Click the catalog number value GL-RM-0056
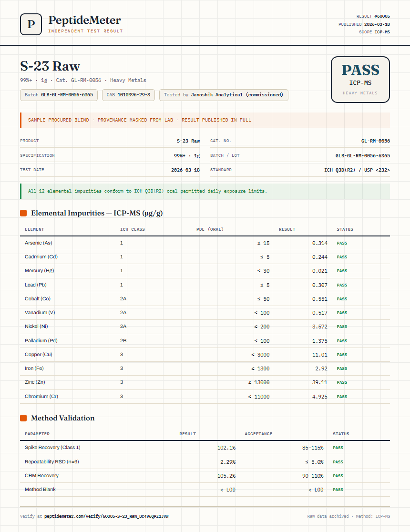 [x=376, y=141]
